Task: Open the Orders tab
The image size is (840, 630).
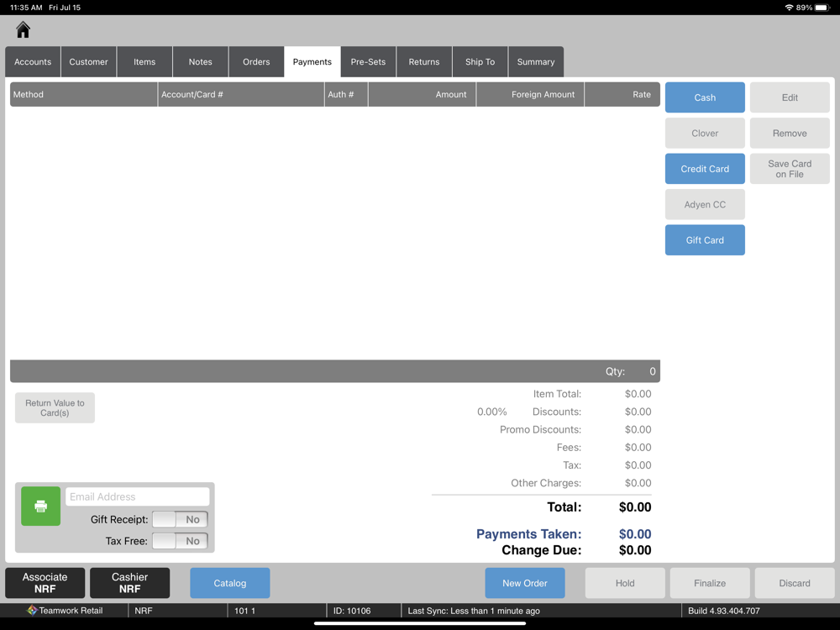Action: (256, 61)
